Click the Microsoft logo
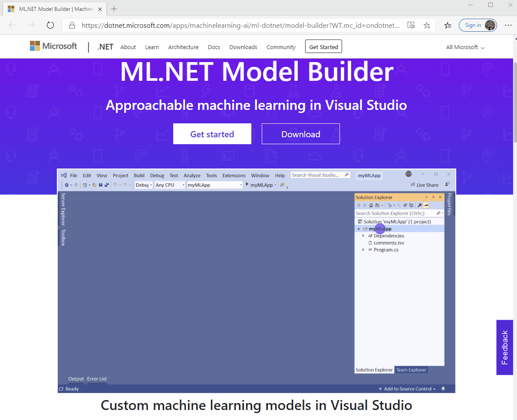This screenshot has height=420, width=517. coord(53,46)
